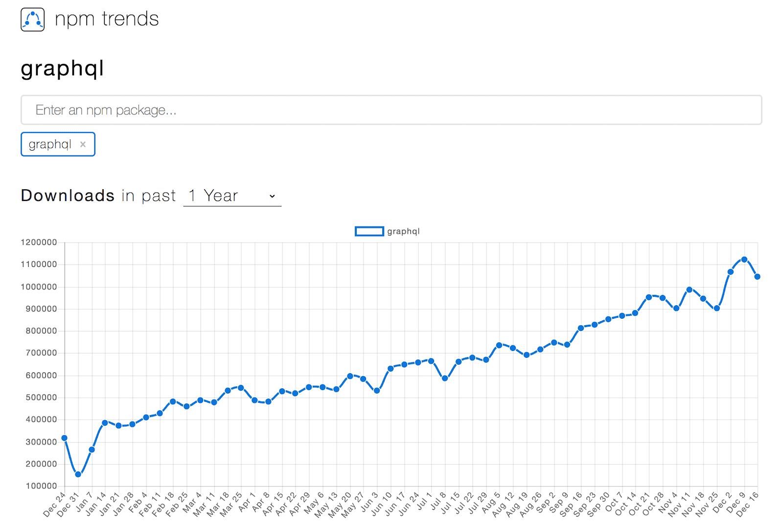Click the Nov 25 dip data point
The height and width of the screenshot is (532, 783).
tap(717, 309)
